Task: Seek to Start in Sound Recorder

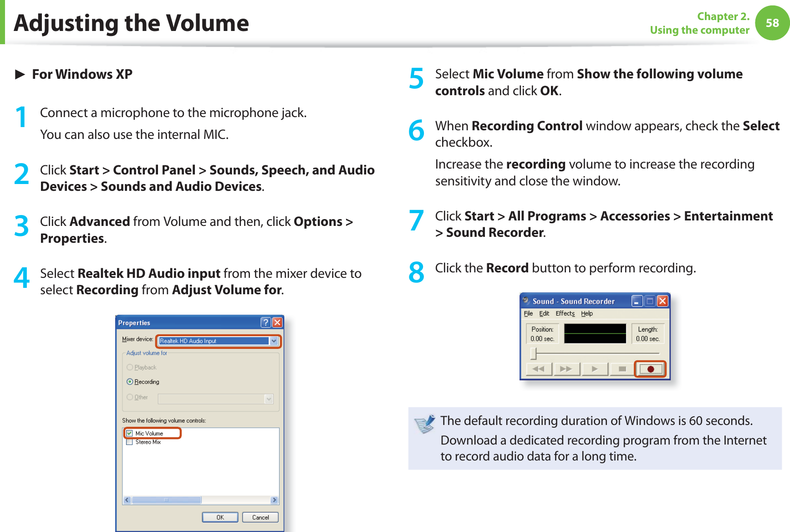Action: coord(539,369)
